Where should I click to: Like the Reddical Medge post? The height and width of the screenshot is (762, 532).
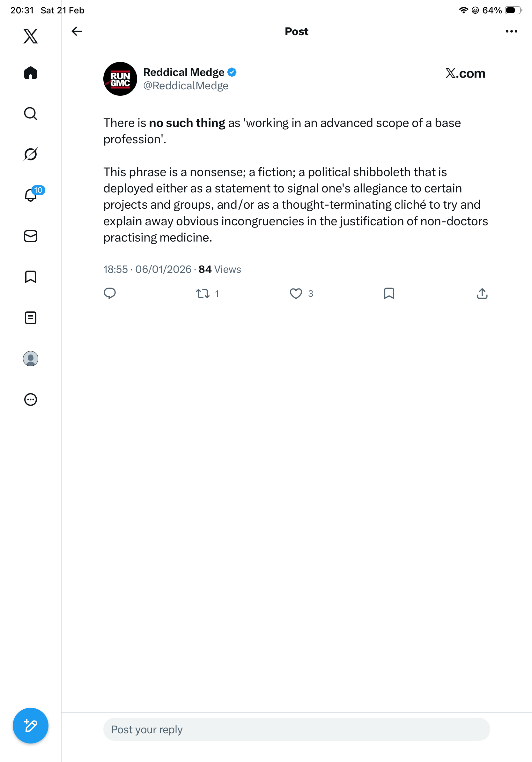pos(296,294)
